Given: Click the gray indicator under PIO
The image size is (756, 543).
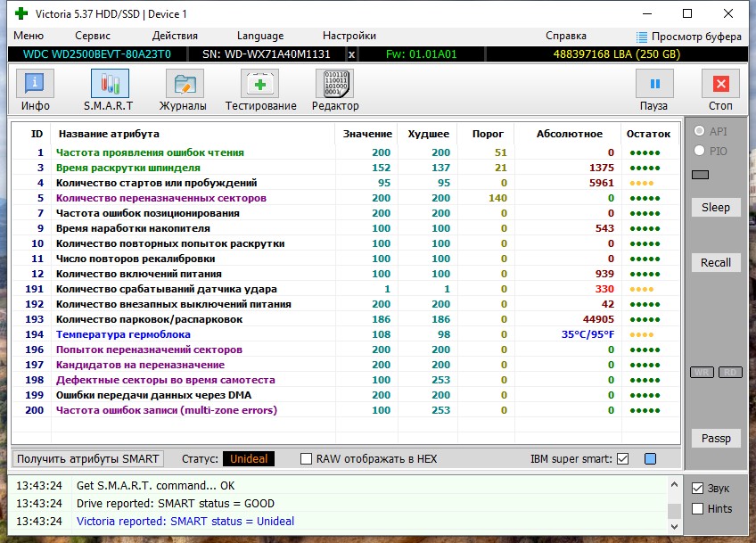Looking at the screenshot, I should coord(700,175).
